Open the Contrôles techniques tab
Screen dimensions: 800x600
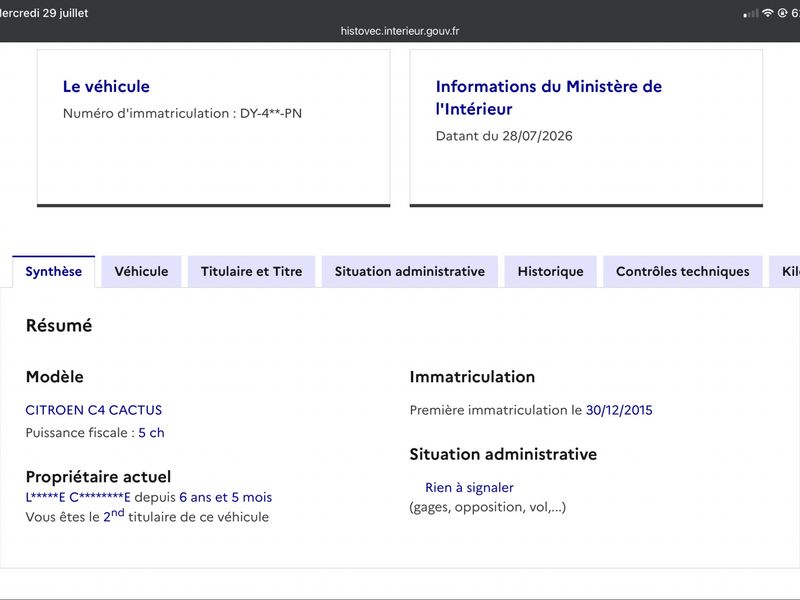coord(683,271)
